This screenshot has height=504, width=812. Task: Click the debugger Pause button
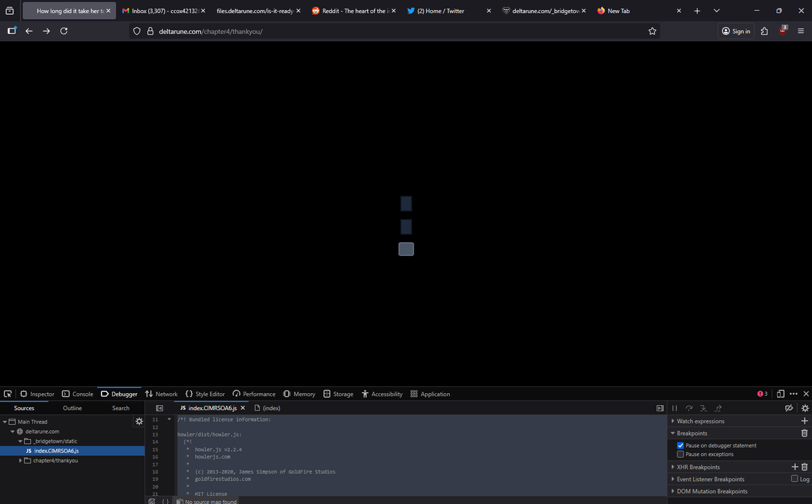click(x=674, y=408)
